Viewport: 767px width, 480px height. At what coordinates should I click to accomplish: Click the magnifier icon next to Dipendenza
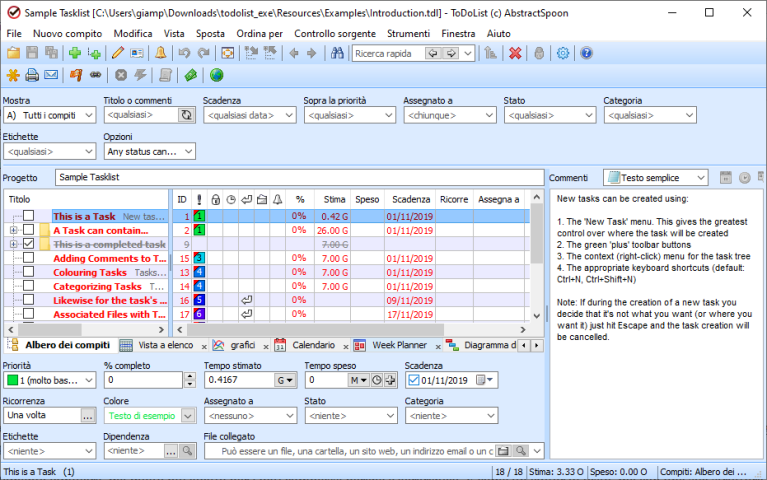(187, 451)
